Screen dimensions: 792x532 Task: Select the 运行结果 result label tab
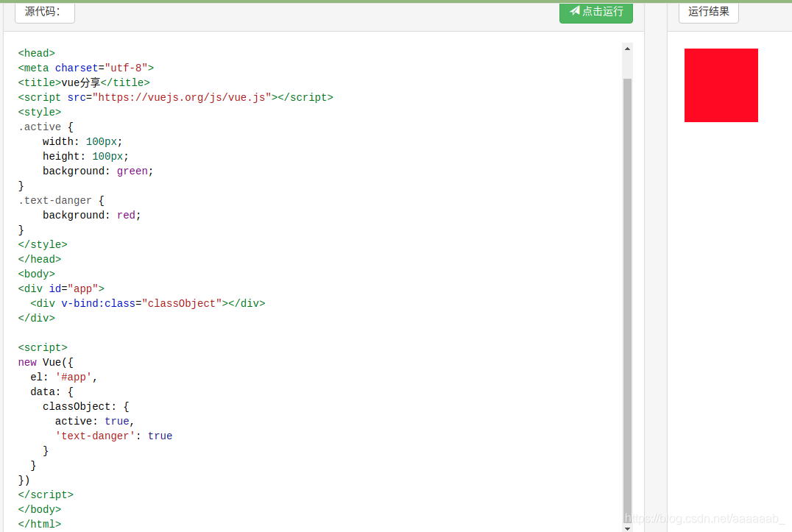[709, 12]
